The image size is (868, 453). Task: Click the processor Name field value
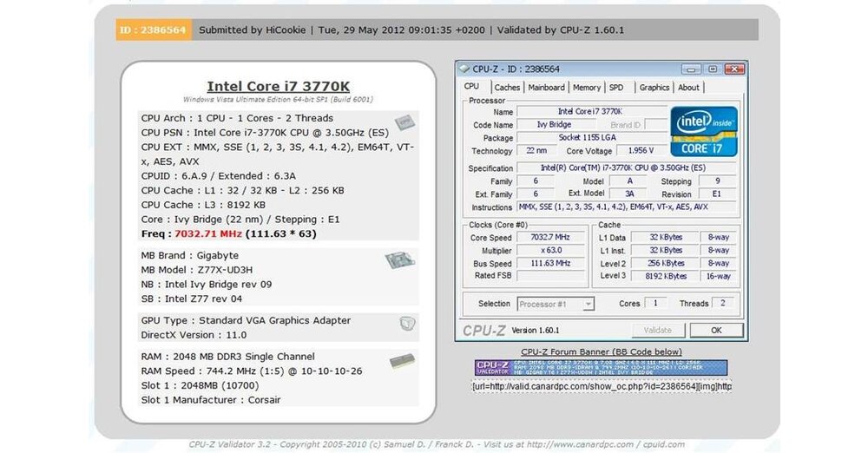pos(590,111)
